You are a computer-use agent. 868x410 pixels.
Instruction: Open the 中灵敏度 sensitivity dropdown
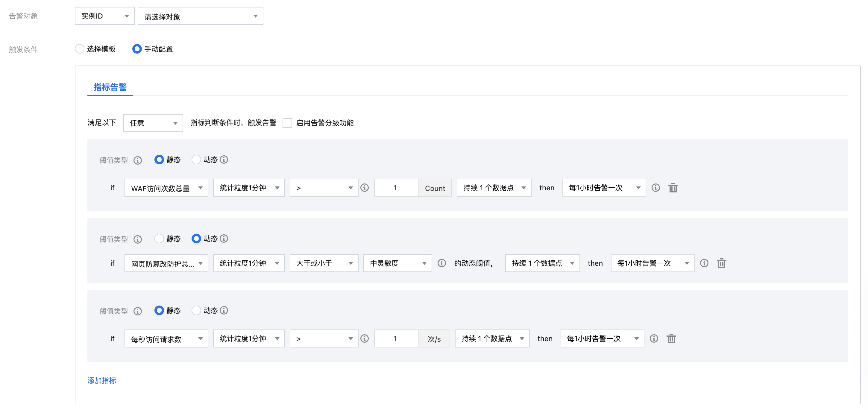pyautogui.click(x=397, y=263)
